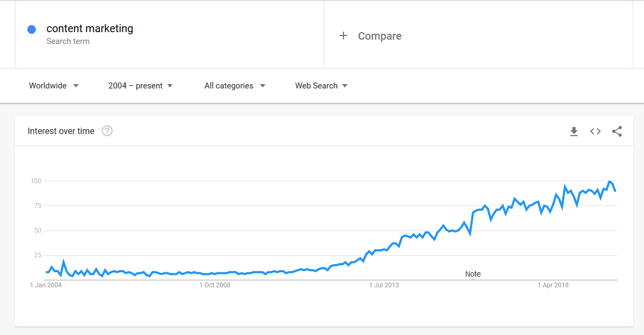Click the 1 Jan 2004 axis label
Image resolution: width=644 pixels, height=335 pixels.
coord(46,285)
